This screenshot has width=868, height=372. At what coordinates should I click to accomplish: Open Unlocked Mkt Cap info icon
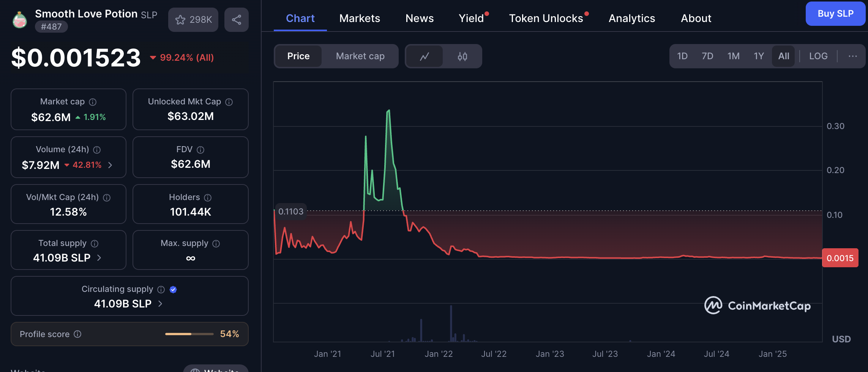pos(229,102)
